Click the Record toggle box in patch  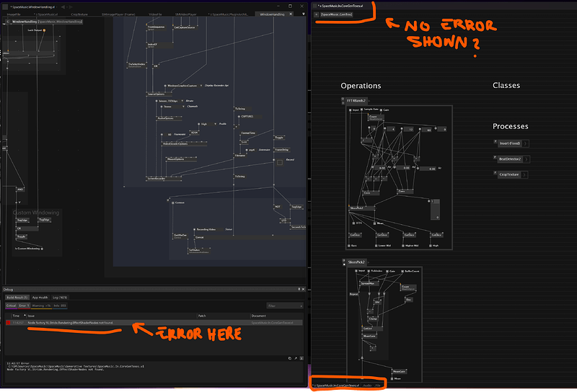[x=279, y=163]
